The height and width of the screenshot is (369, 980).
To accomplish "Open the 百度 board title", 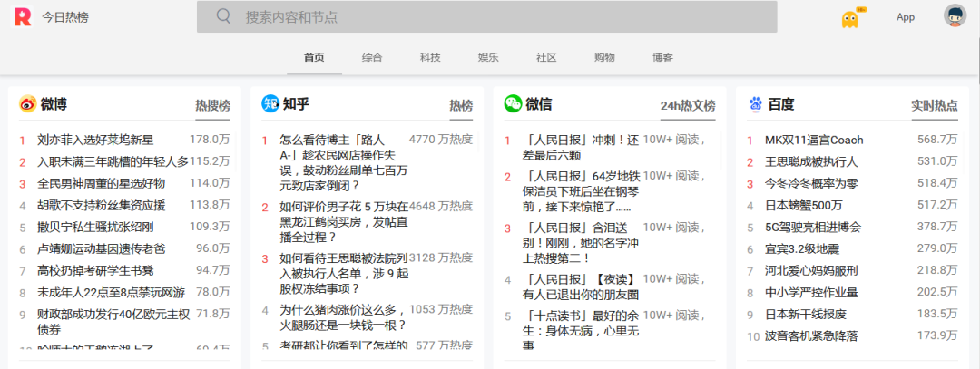I will (781, 104).
